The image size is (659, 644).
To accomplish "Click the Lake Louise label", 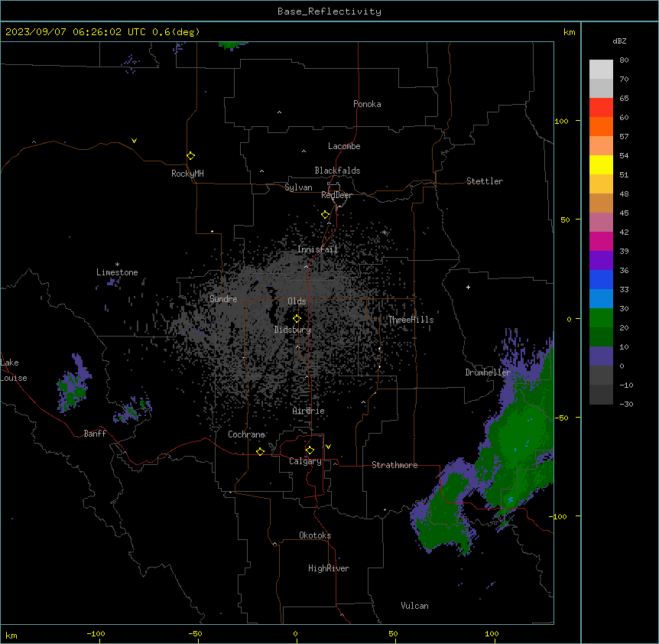I will coord(14,370).
